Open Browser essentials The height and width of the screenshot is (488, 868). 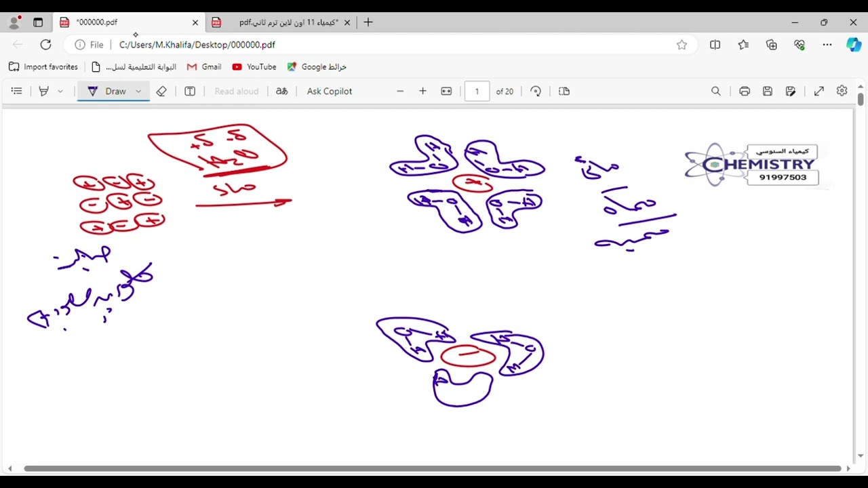point(800,45)
